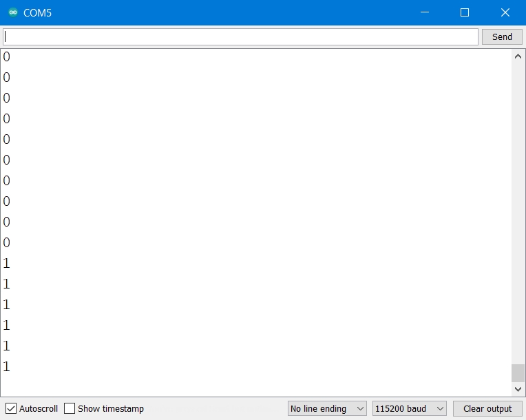Click the scrollbar up arrow in the output
The width and height of the screenshot is (526, 420).
point(518,56)
